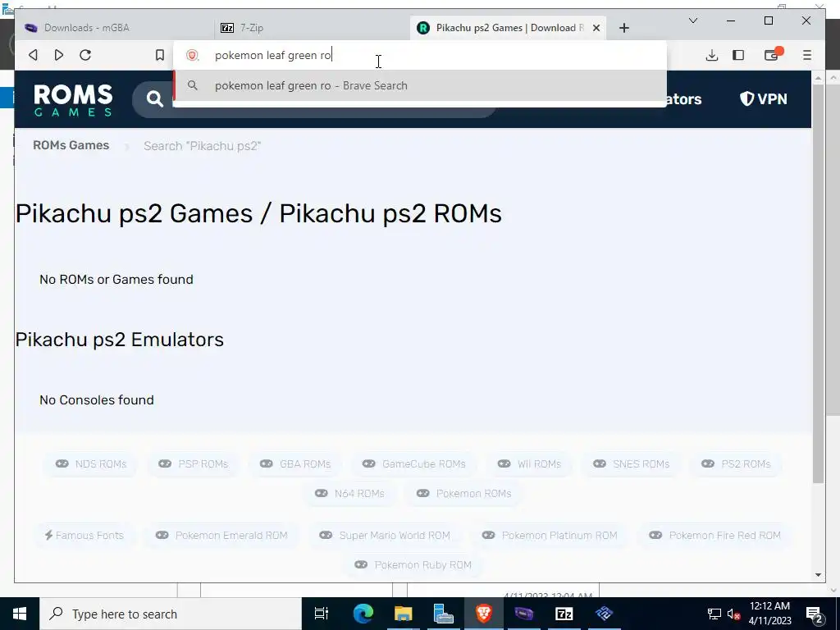Click the 'No Consoles found' text

tap(97, 399)
